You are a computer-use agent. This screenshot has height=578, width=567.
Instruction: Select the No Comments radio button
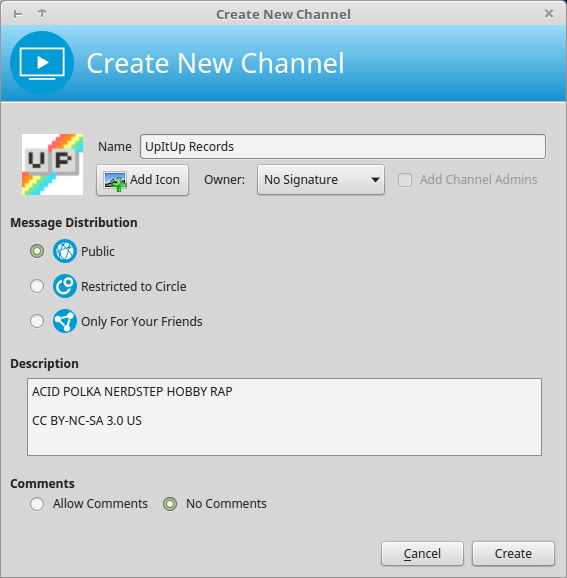170,504
